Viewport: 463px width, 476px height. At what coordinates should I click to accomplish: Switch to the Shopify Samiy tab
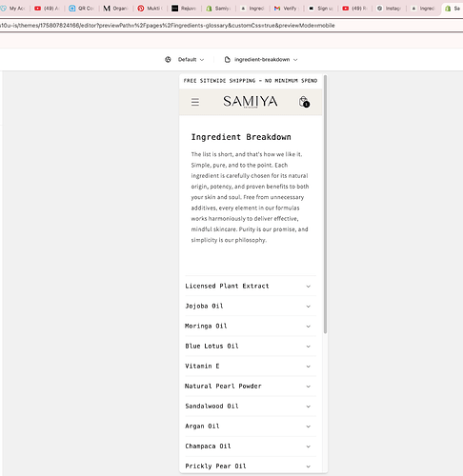point(218,9)
